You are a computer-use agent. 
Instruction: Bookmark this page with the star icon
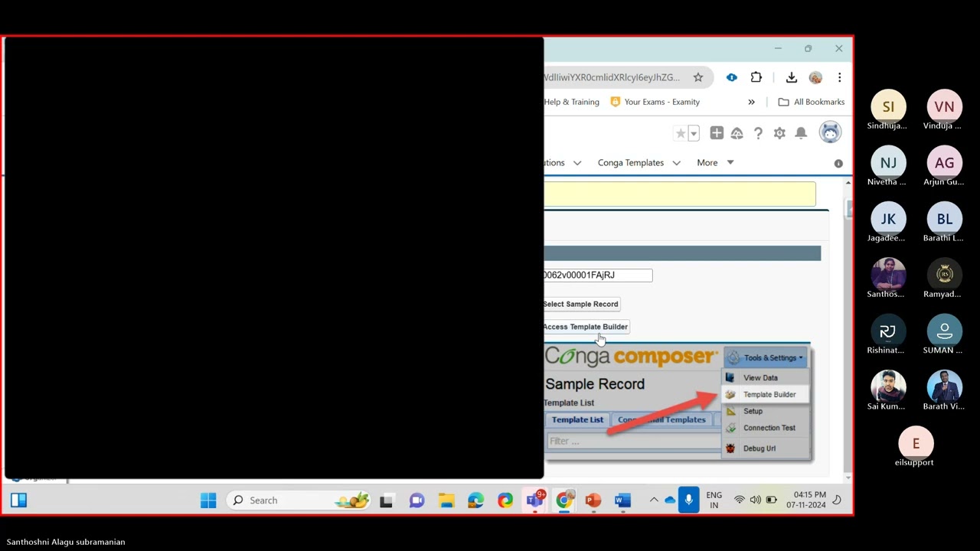(698, 77)
